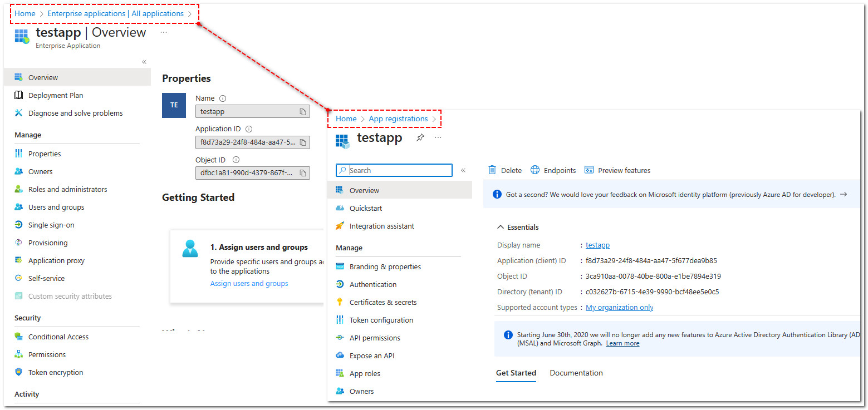This screenshot has height=410, width=868.
Task: Switch to Get Started tab
Action: [516, 373]
